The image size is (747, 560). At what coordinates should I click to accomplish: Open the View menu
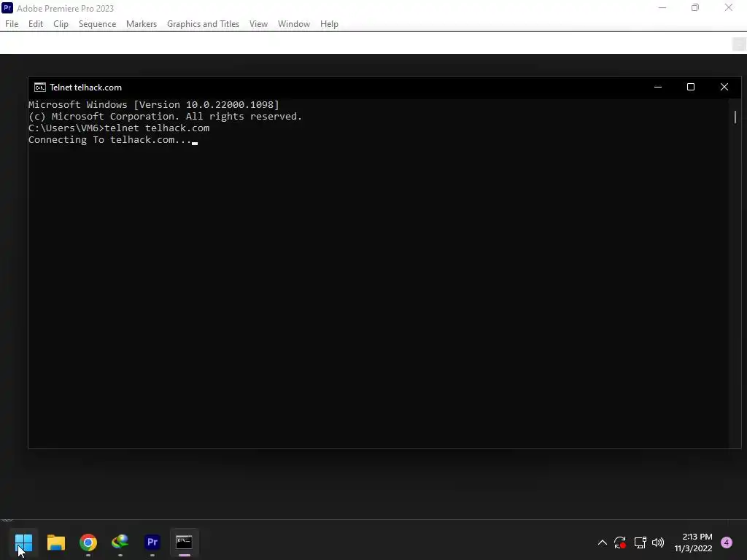click(259, 24)
